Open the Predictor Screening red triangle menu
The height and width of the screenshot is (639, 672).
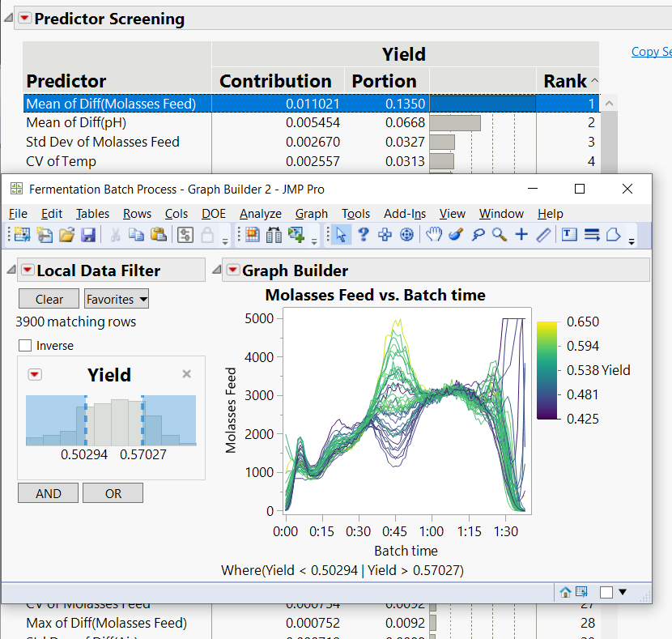24,19
